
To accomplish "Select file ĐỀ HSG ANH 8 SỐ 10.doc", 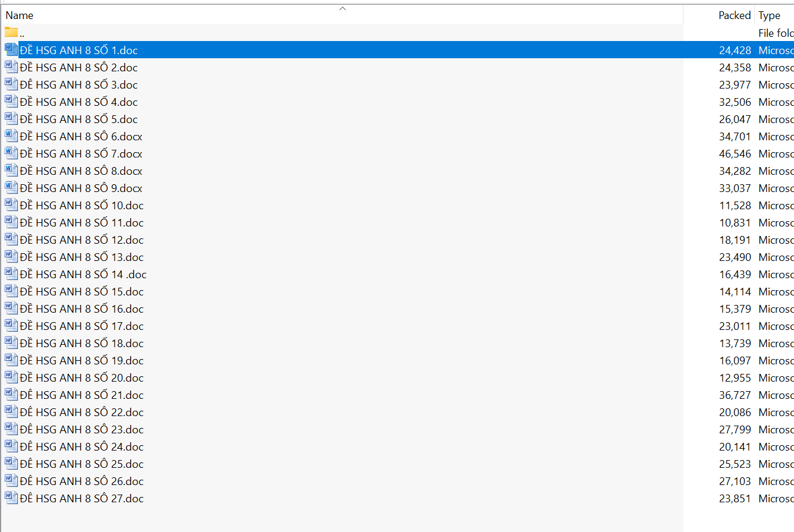I will 81,206.
